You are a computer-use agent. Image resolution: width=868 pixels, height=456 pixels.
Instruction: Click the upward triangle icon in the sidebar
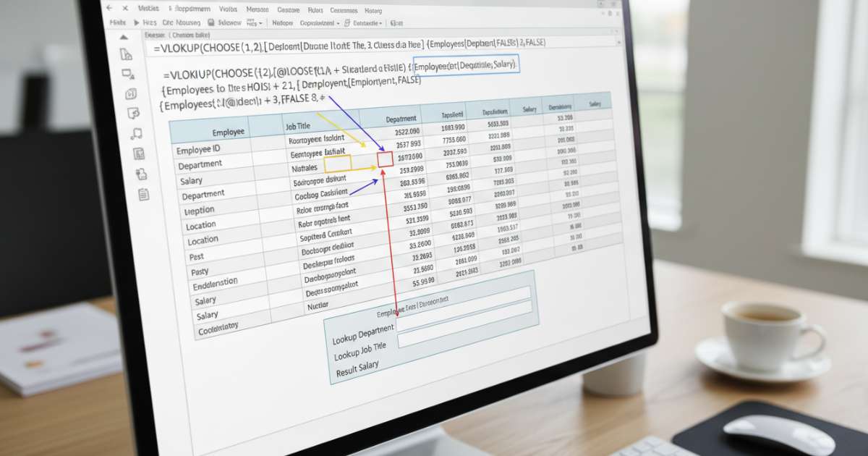[x=123, y=38]
